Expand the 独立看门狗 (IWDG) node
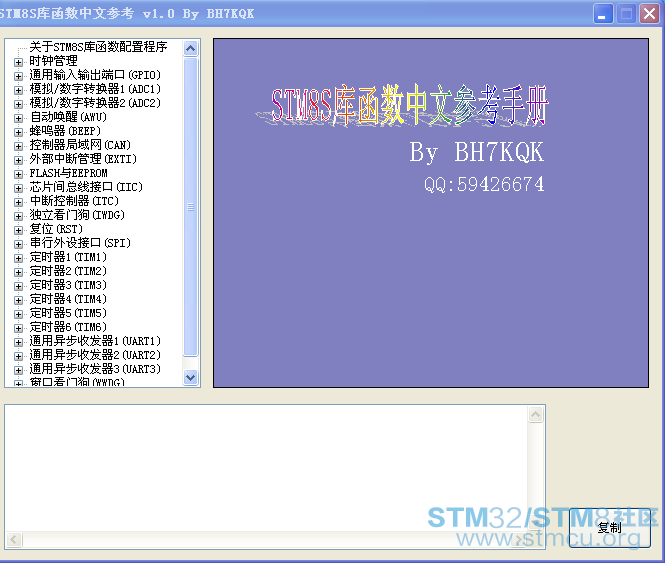 [18, 216]
